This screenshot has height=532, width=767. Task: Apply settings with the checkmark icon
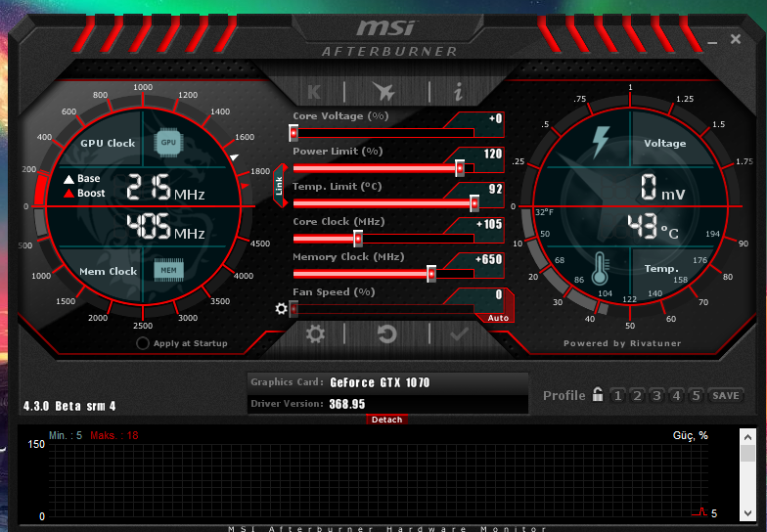coord(459,334)
